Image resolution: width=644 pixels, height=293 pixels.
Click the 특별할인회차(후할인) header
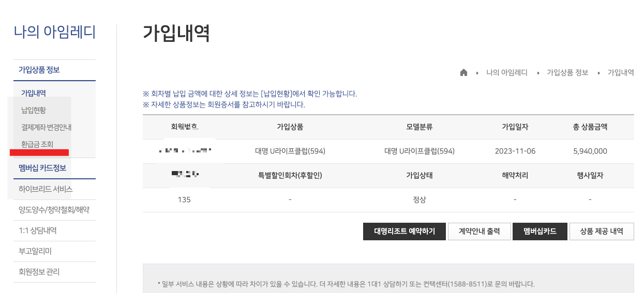click(x=290, y=175)
